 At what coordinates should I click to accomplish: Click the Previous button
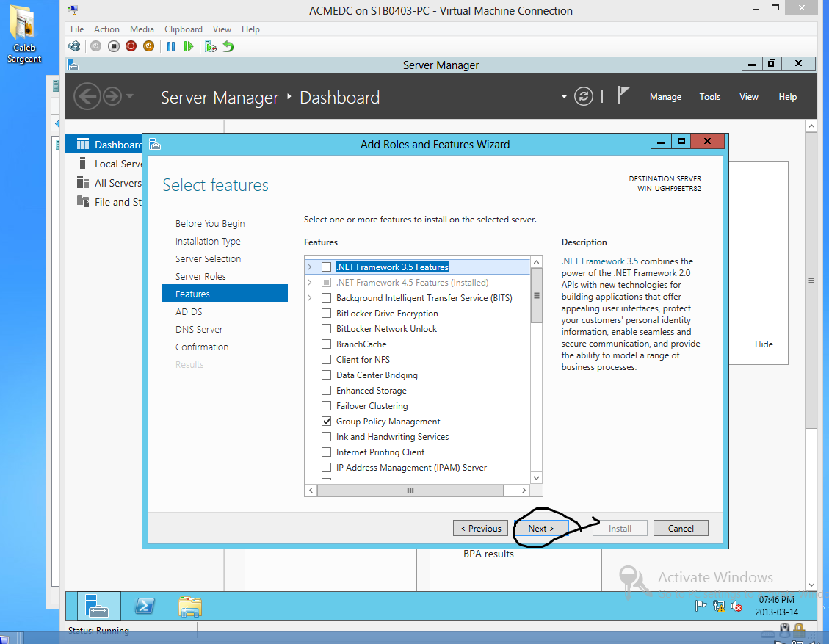click(x=481, y=528)
